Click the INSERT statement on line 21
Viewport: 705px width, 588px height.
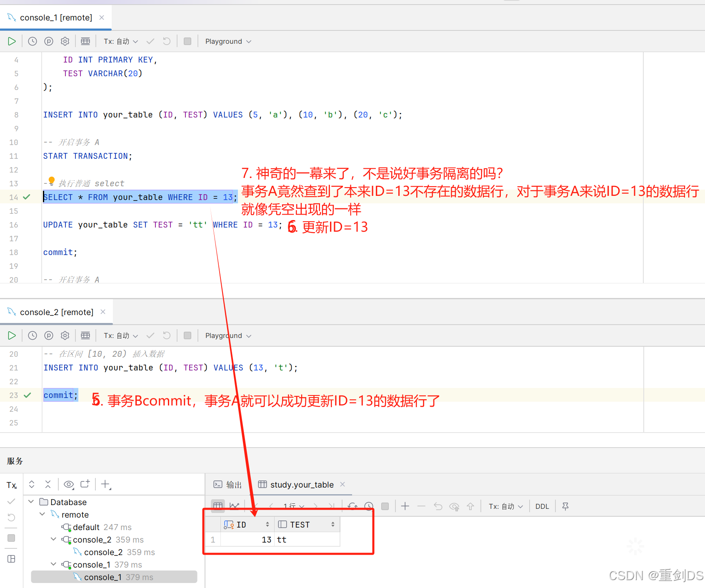171,368
